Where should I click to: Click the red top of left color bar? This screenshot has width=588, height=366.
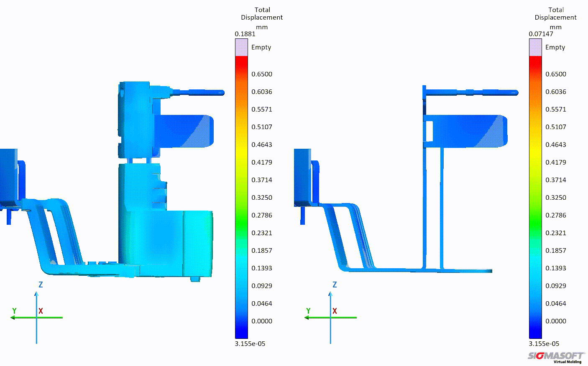[x=241, y=61]
